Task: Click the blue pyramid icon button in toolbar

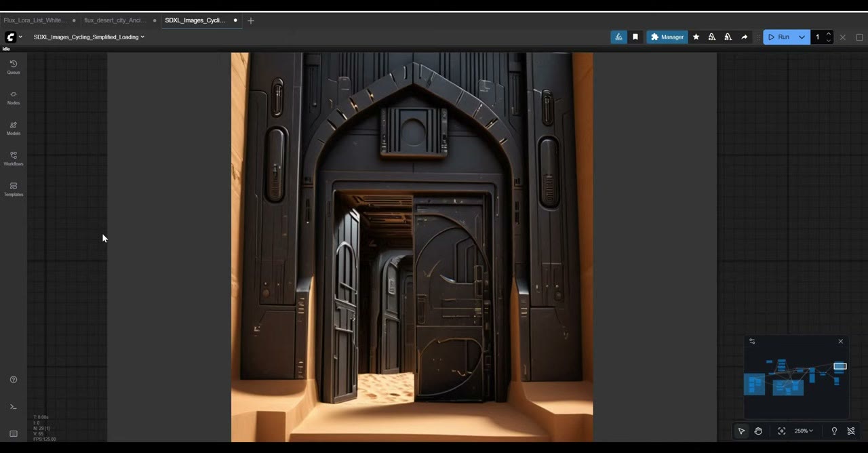Action: click(618, 37)
